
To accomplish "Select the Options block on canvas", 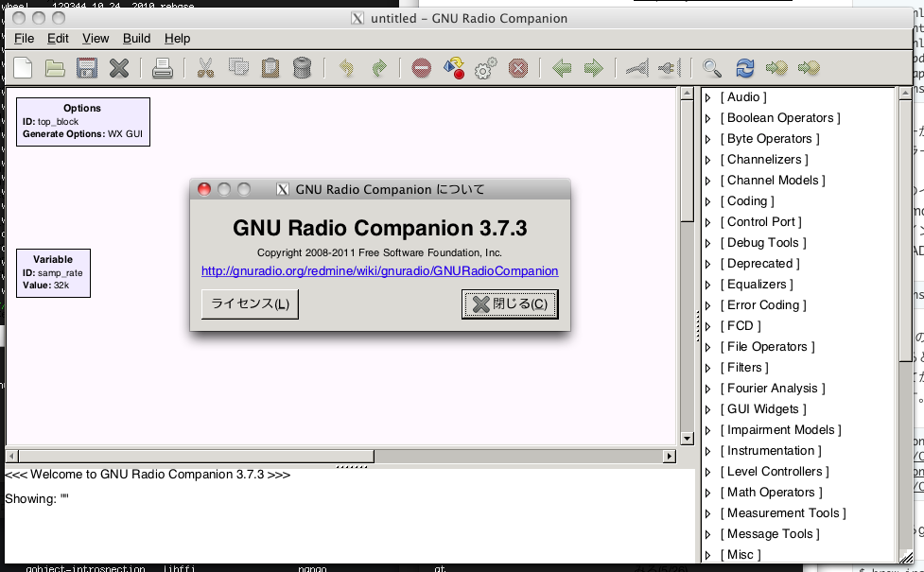I will (x=83, y=122).
